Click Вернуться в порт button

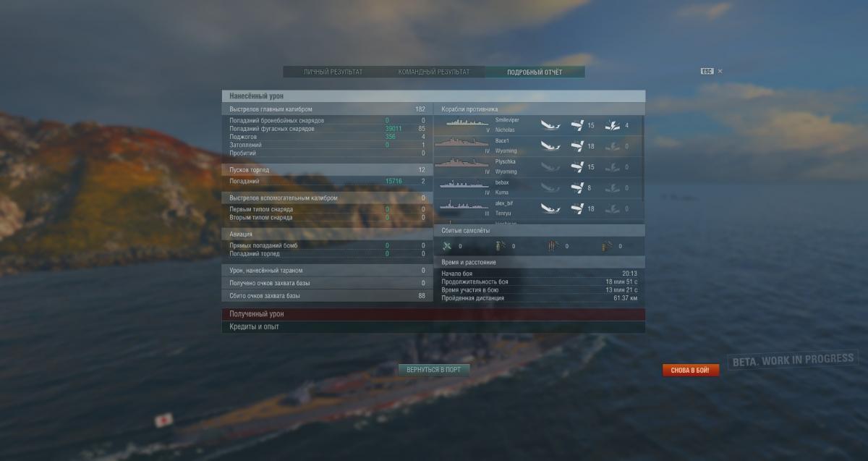(434, 370)
